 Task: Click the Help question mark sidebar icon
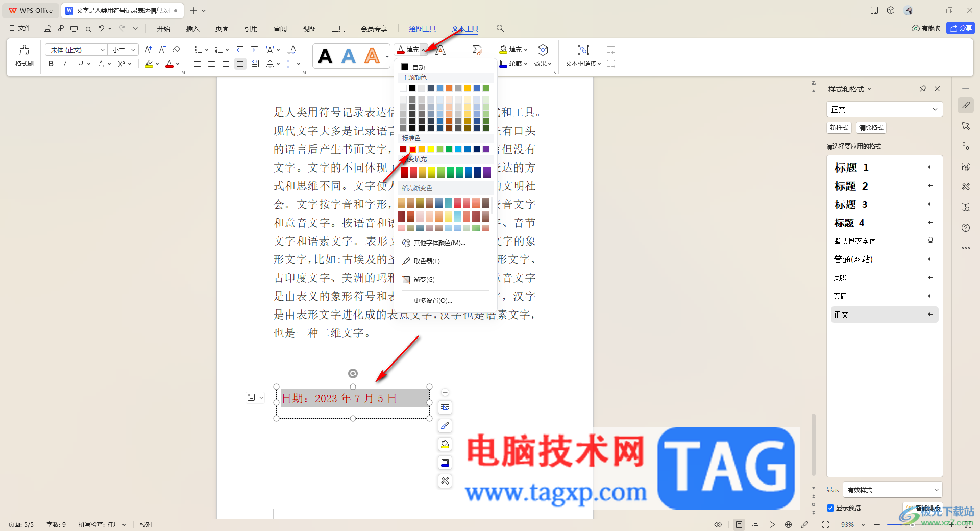(x=965, y=228)
